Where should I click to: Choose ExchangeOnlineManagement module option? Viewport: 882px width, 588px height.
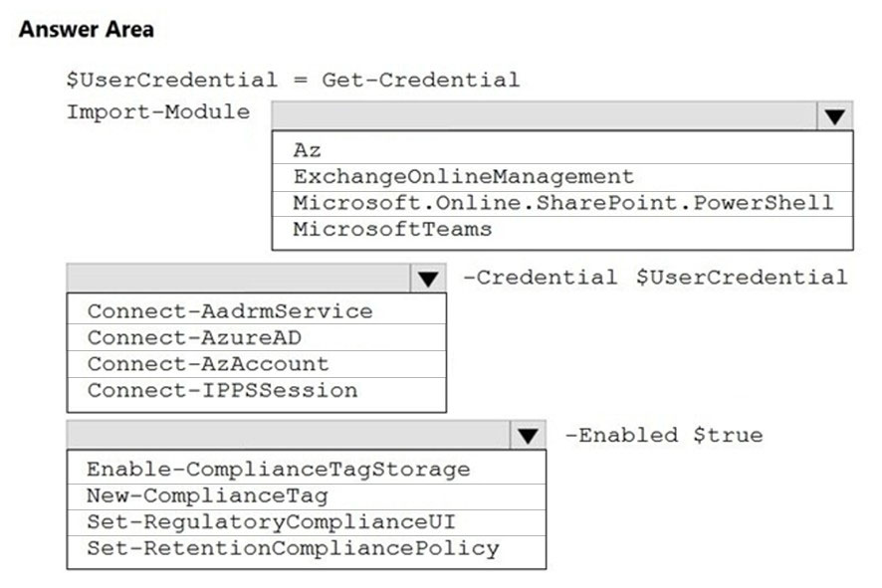[562, 177]
